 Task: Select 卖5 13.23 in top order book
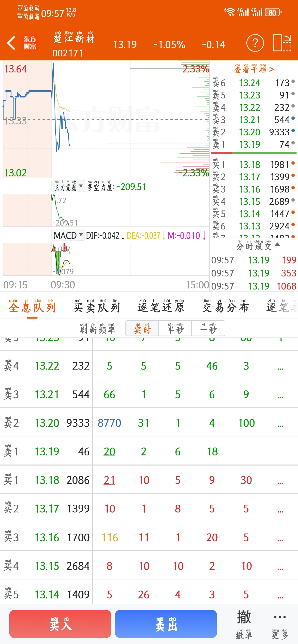pyautogui.click(x=254, y=95)
